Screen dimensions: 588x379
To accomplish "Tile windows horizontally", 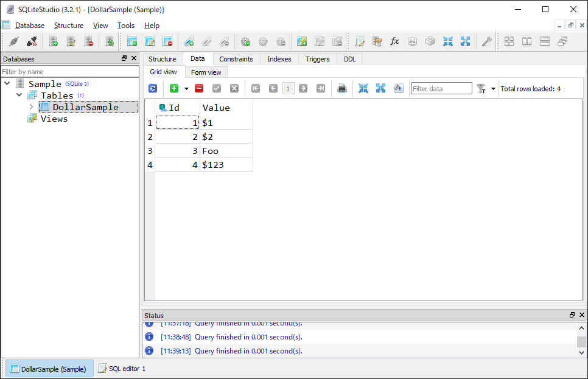I will click(545, 41).
